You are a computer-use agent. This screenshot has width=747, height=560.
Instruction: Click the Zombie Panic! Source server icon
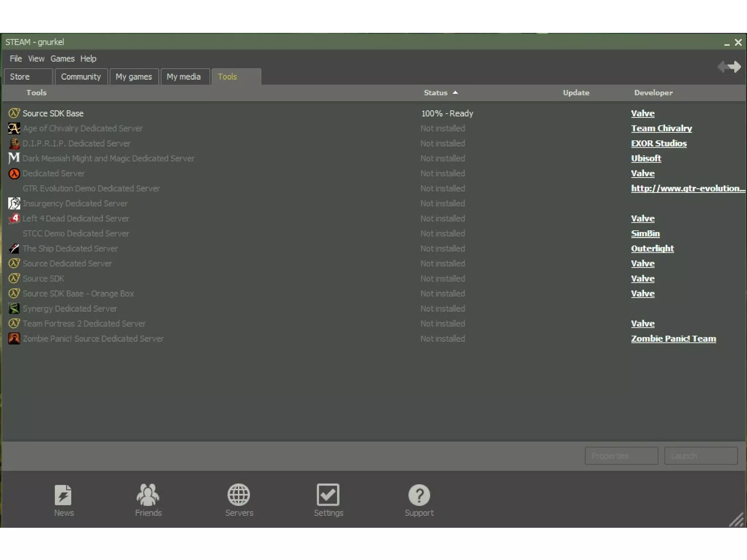point(14,339)
